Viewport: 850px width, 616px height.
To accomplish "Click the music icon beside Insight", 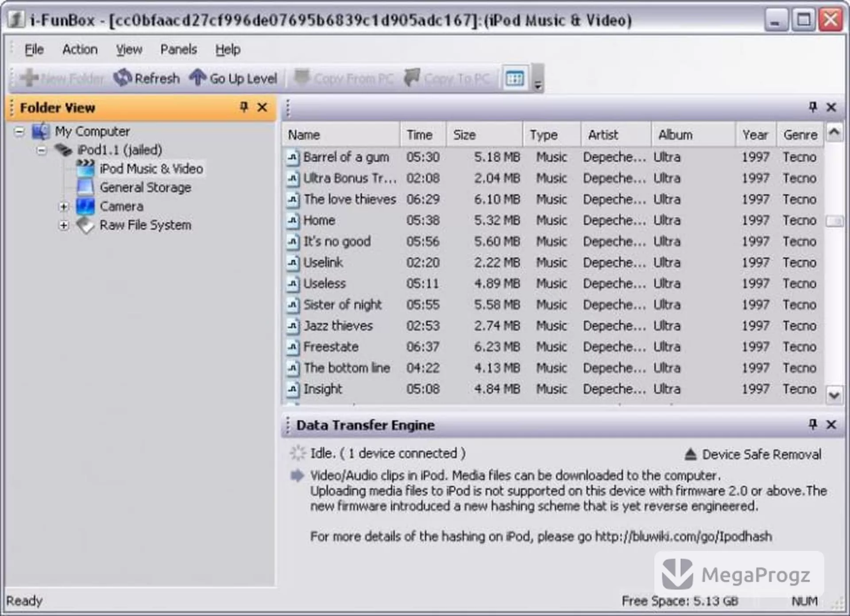I will pos(293,389).
